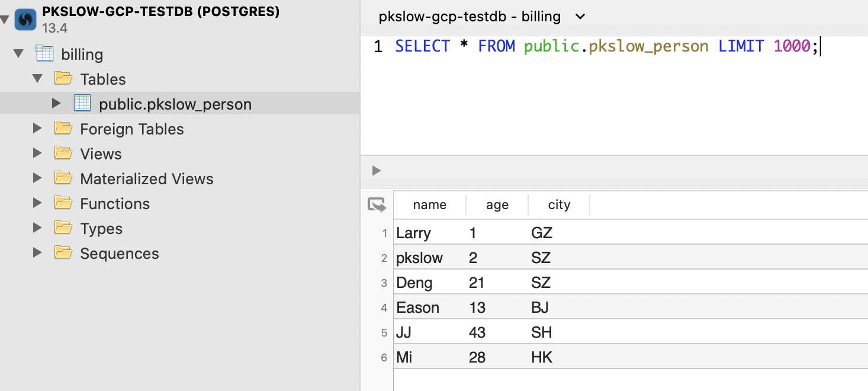Run the query with the play button
The width and height of the screenshot is (868, 391).
tap(377, 171)
